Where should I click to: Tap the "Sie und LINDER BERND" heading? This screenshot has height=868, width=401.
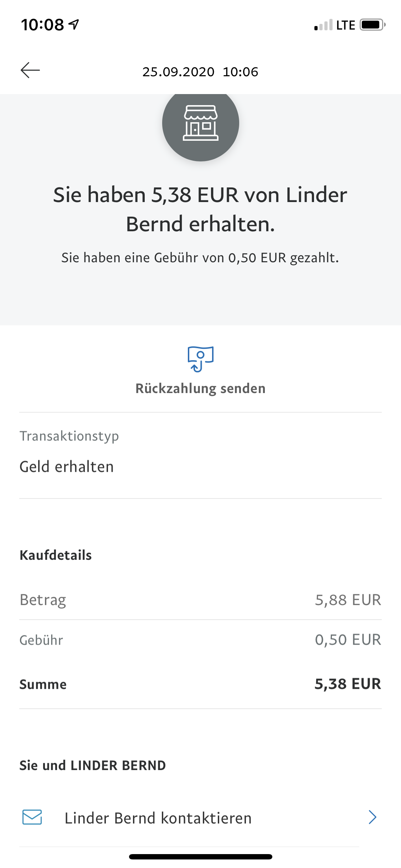[x=93, y=765]
